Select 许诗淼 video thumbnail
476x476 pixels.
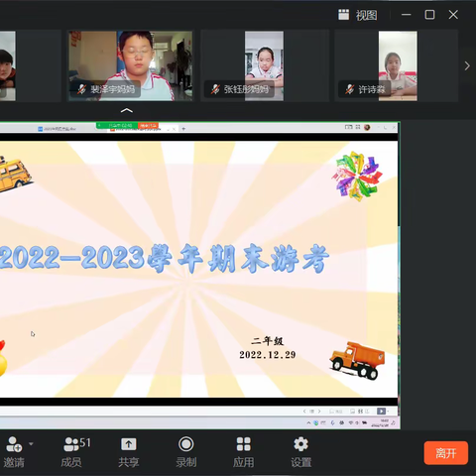click(x=397, y=65)
